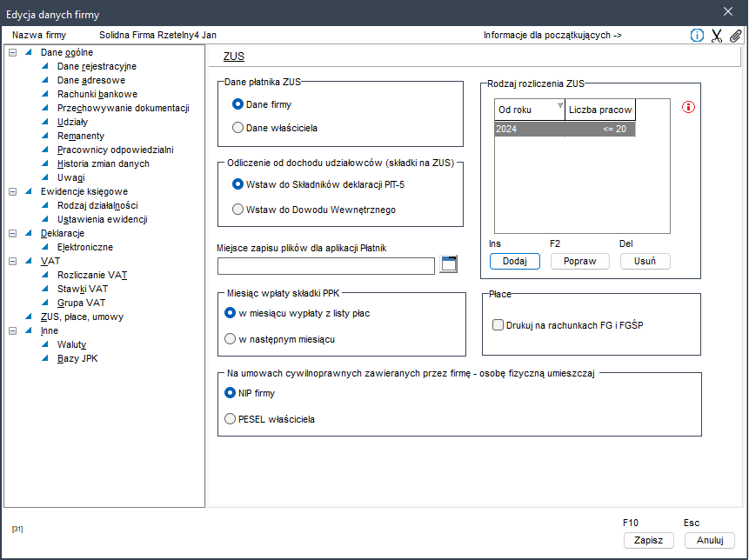Viewport: 749px width, 560px height.
Task: Open Dane adresowe in the sidebar tree
Action: [x=90, y=80]
